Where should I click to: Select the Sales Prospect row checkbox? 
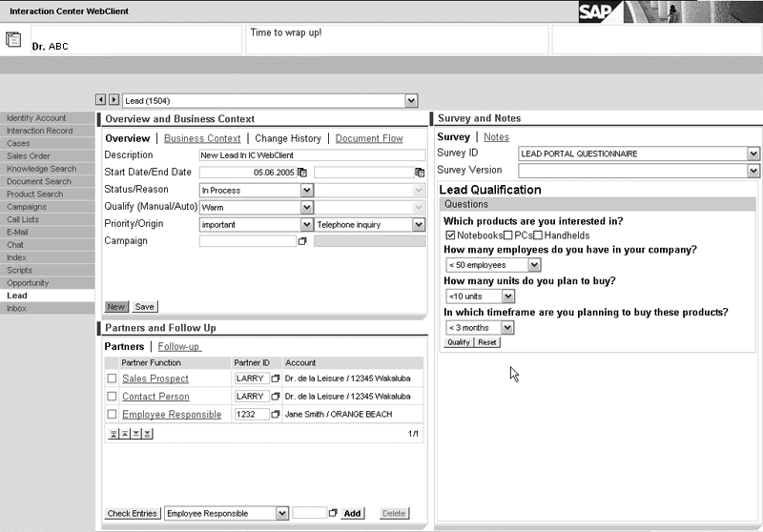(x=112, y=379)
